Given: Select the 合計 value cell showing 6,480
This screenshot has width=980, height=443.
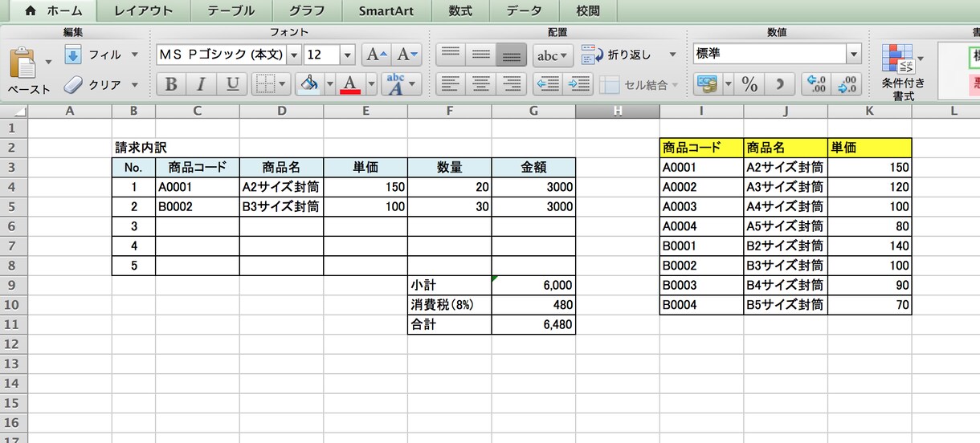Looking at the screenshot, I should tap(533, 324).
